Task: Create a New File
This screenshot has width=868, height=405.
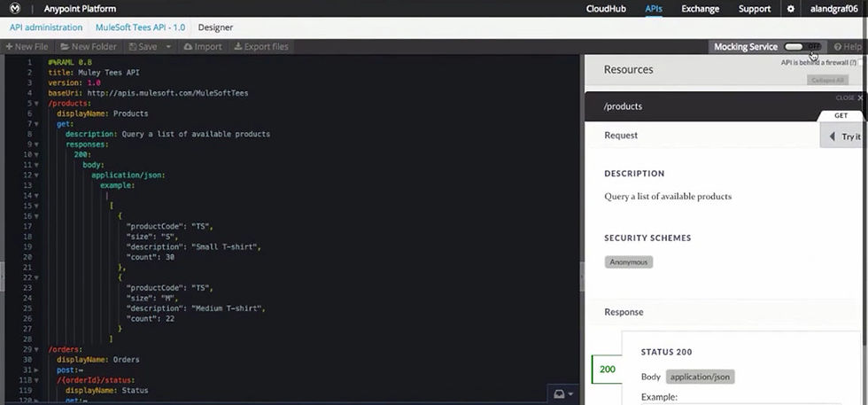Action: tap(27, 47)
